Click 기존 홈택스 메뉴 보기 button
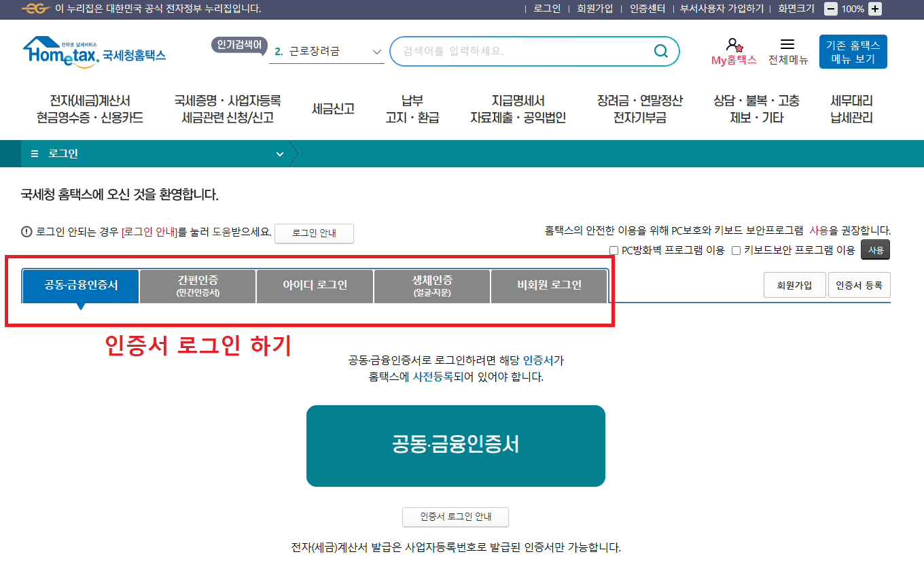 [853, 52]
